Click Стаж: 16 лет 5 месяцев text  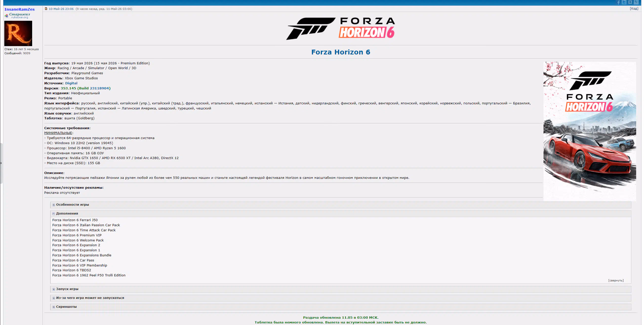[22, 49]
